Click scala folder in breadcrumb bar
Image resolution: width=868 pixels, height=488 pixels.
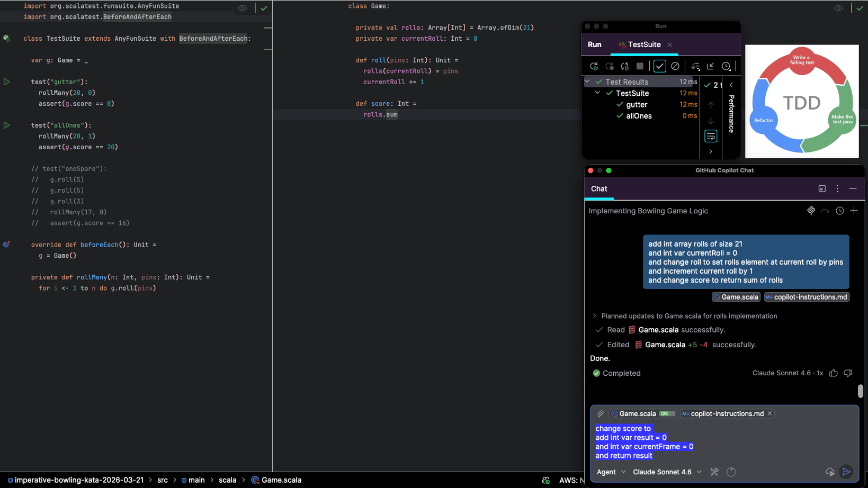(227, 480)
